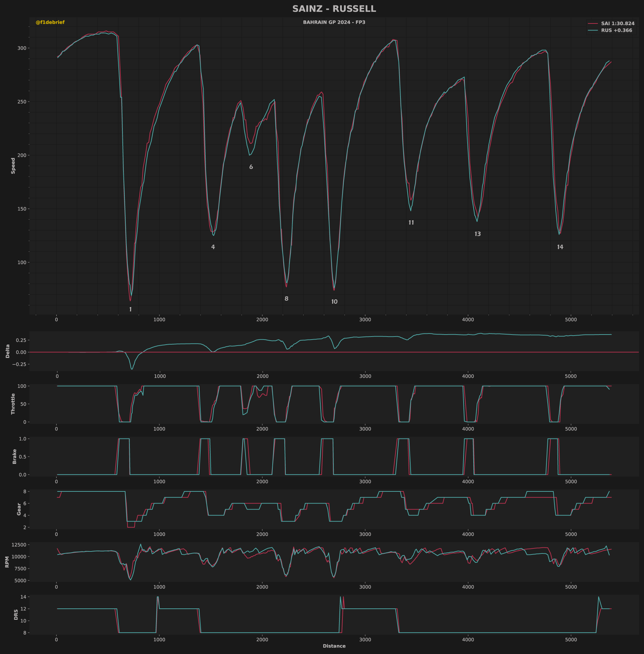The width and height of the screenshot is (644, 654).
Task: Click the Speed axis label
Action: click(x=13, y=166)
